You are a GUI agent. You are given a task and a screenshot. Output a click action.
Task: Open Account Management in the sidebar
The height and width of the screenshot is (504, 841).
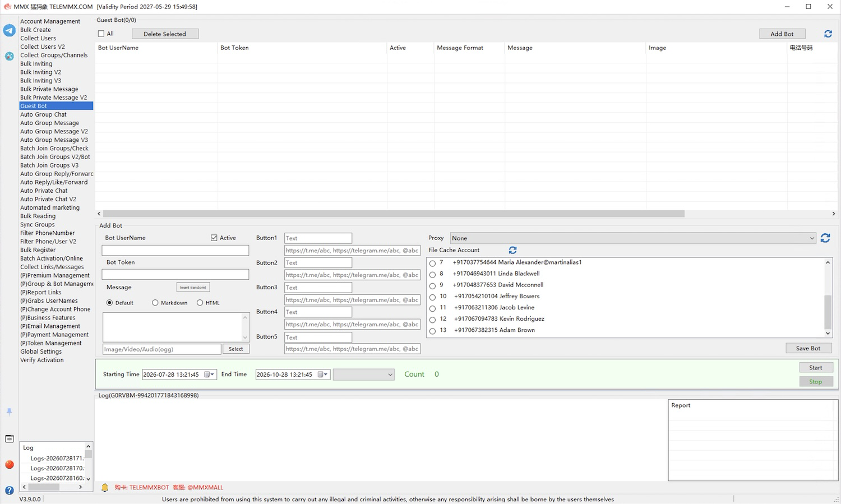click(50, 21)
